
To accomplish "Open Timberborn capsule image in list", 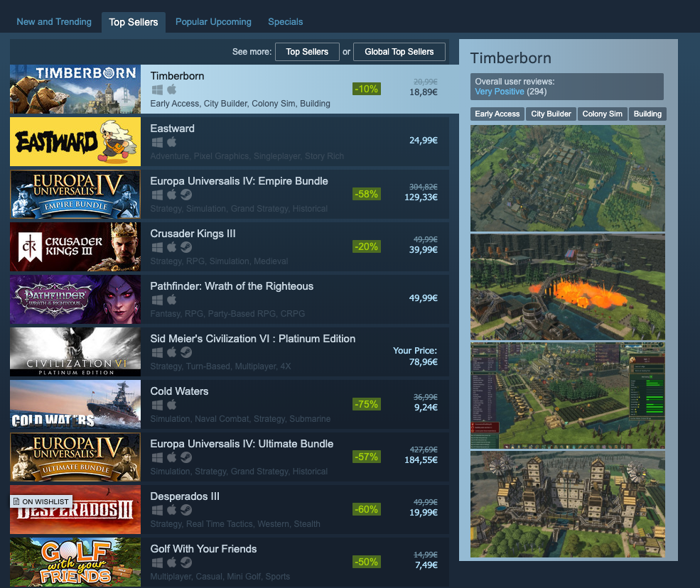I will (75, 89).
